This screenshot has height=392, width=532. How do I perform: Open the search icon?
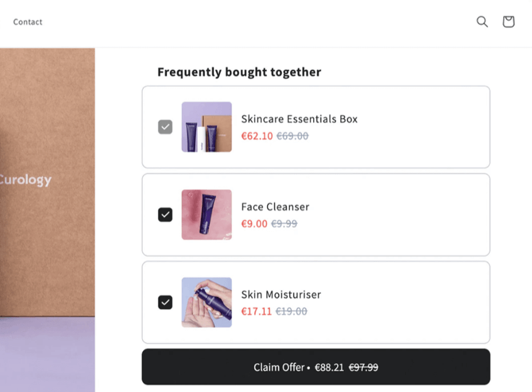tap(482, 21)
